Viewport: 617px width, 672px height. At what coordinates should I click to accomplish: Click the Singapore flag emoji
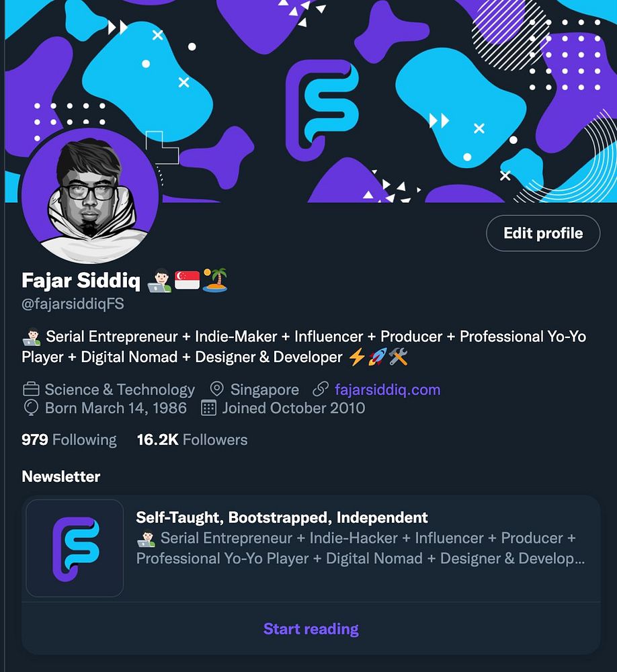coord(187,280)
